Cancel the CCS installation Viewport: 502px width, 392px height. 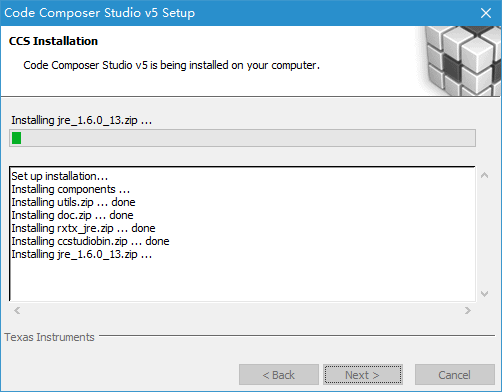click(x=455, y=375)
